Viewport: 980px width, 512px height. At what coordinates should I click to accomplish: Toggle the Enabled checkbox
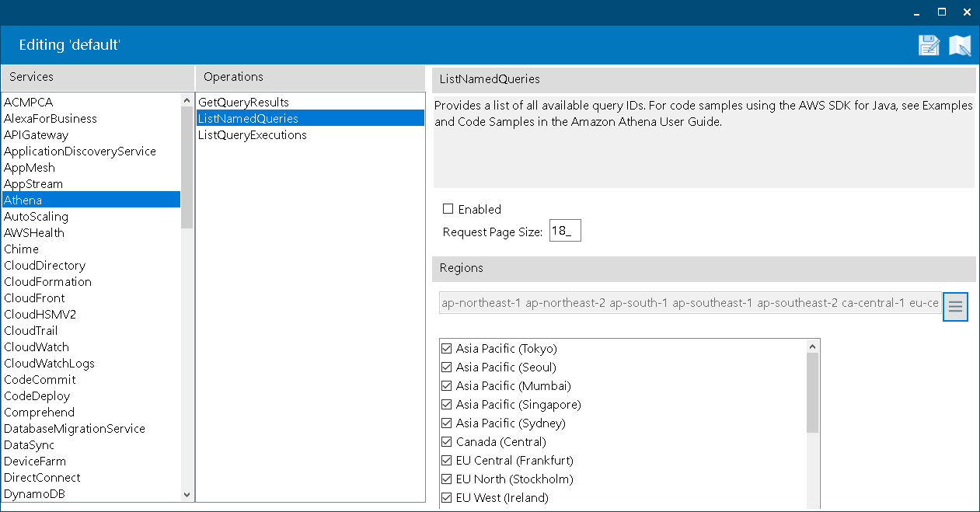pyautogui.click(x=448, y=209)
